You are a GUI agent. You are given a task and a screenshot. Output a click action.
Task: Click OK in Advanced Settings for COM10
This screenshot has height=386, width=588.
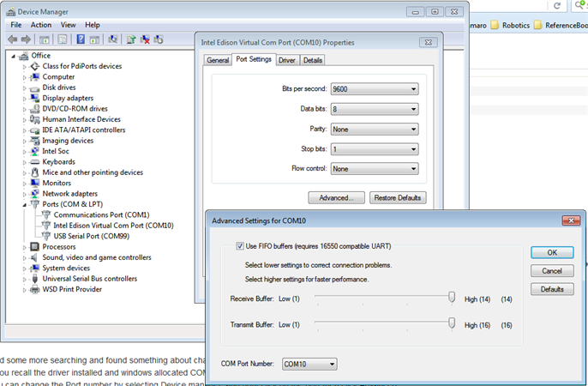[552, 252]
